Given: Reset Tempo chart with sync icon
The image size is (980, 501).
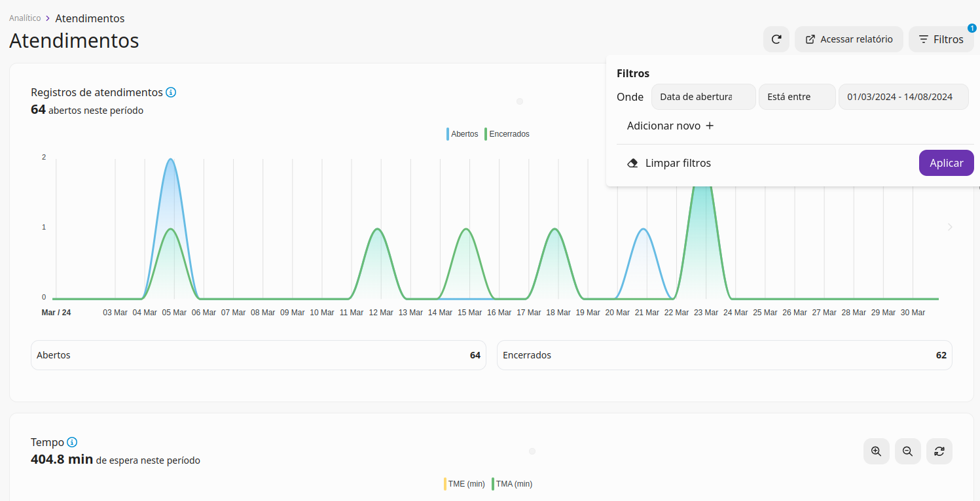Looking at the screenshot, I should coord(939,451).
